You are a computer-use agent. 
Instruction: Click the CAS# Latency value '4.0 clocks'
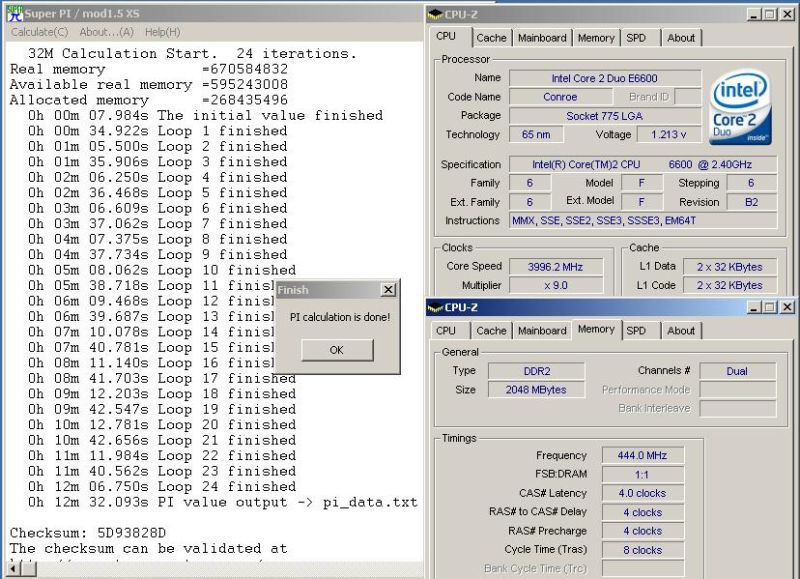click(642, 493)
